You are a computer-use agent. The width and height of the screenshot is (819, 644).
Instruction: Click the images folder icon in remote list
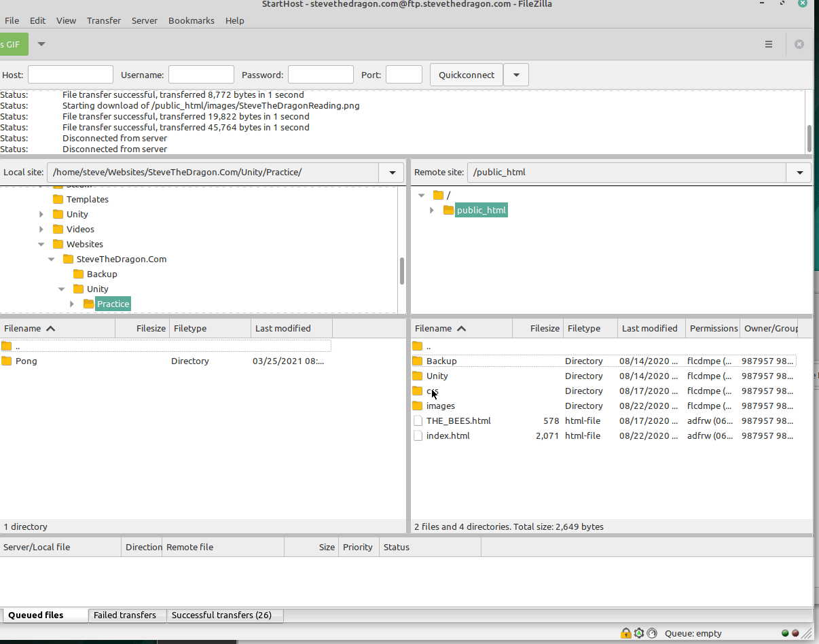coord(418,406)
